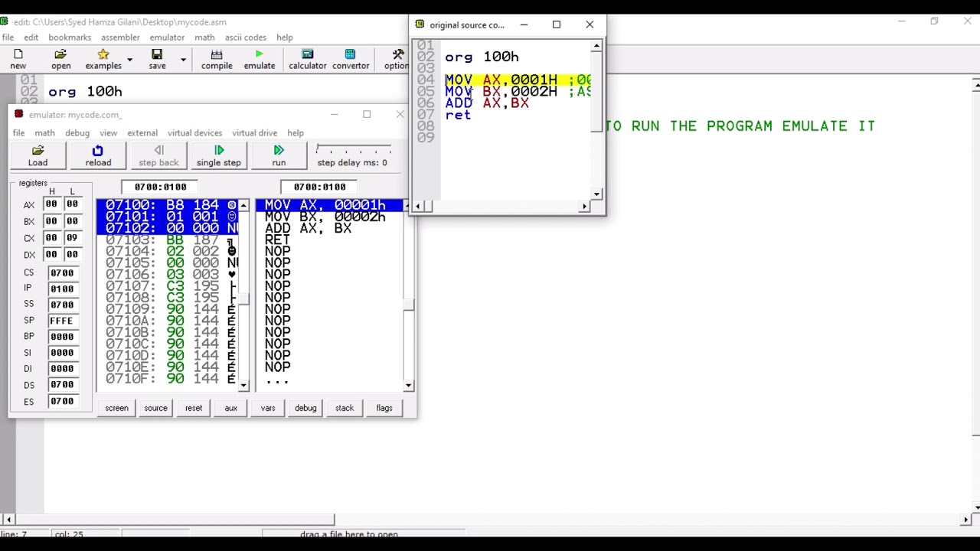Click the AX high byte register field
This screenshot has width=980, height=551.
pos(51,204)
